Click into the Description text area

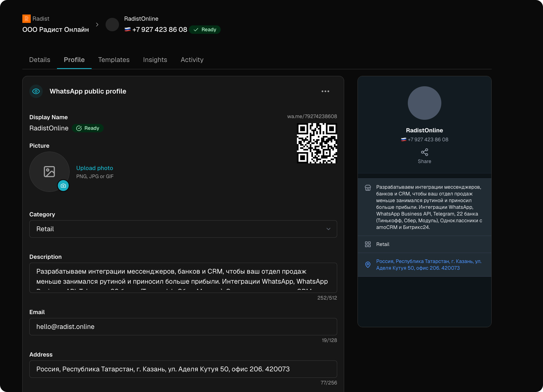(183, 278)
